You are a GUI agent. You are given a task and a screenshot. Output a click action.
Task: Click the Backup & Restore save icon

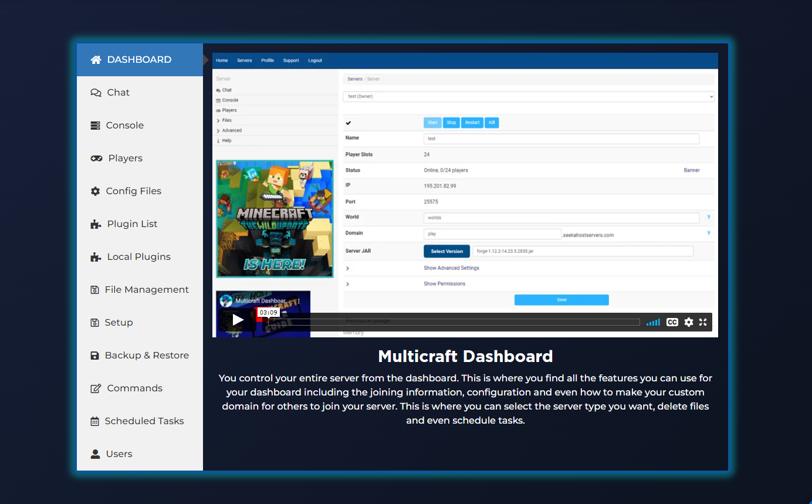pos(94,356)
